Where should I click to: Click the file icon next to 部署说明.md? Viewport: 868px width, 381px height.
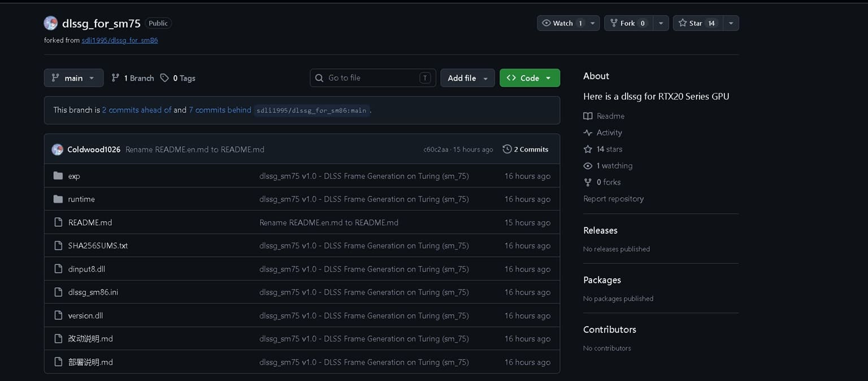[58, 362]
